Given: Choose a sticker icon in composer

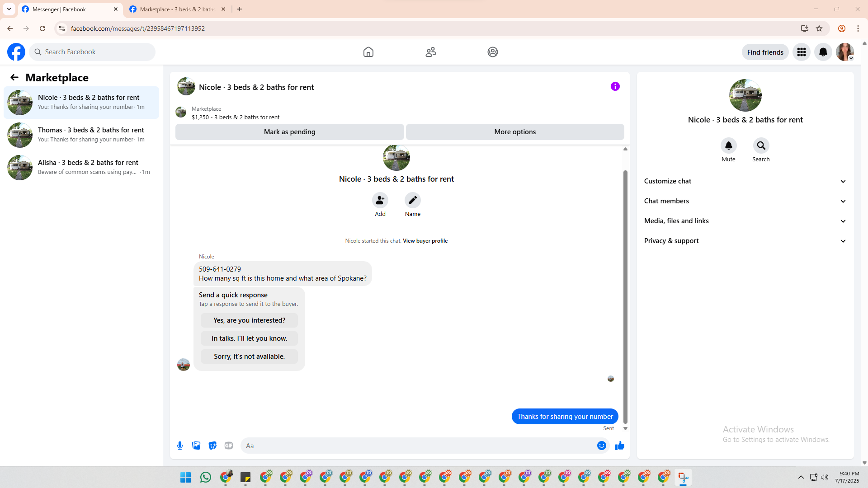Looking at the screenshot, I should point(212,446).
